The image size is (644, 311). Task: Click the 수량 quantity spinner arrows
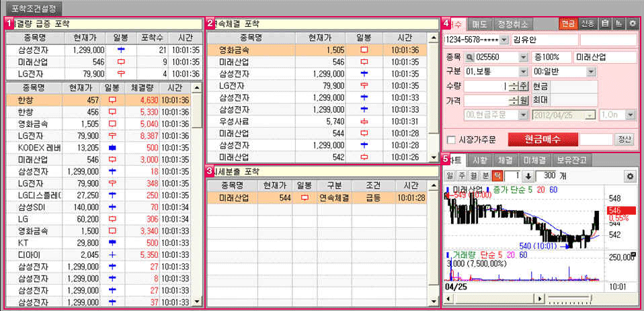point(513,87)
